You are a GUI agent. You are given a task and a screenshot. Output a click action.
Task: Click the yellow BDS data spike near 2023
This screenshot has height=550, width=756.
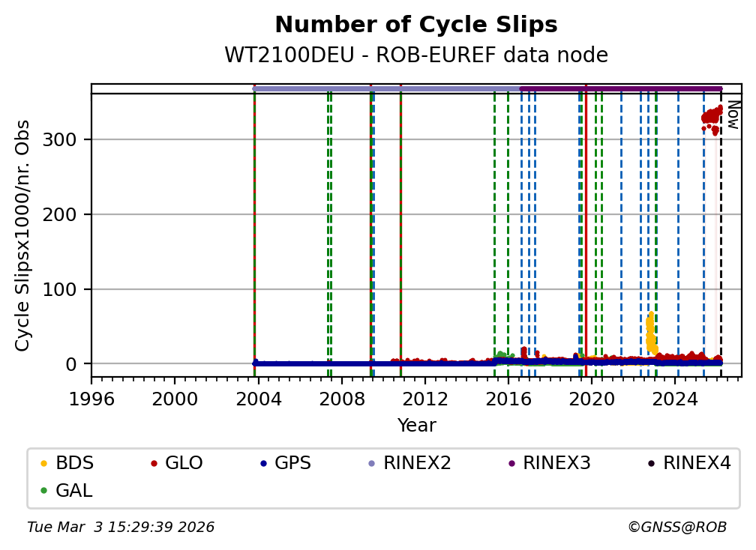[x=650, y=330]
